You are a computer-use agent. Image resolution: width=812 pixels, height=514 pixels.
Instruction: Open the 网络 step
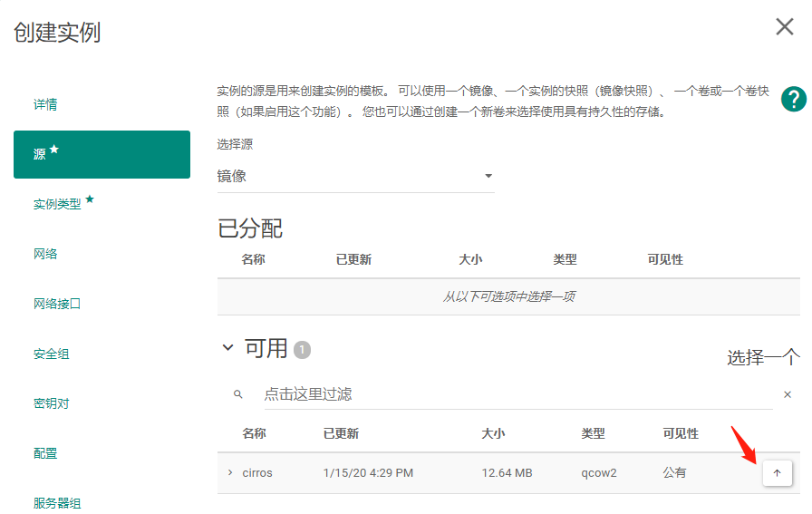tap(45, 254)
